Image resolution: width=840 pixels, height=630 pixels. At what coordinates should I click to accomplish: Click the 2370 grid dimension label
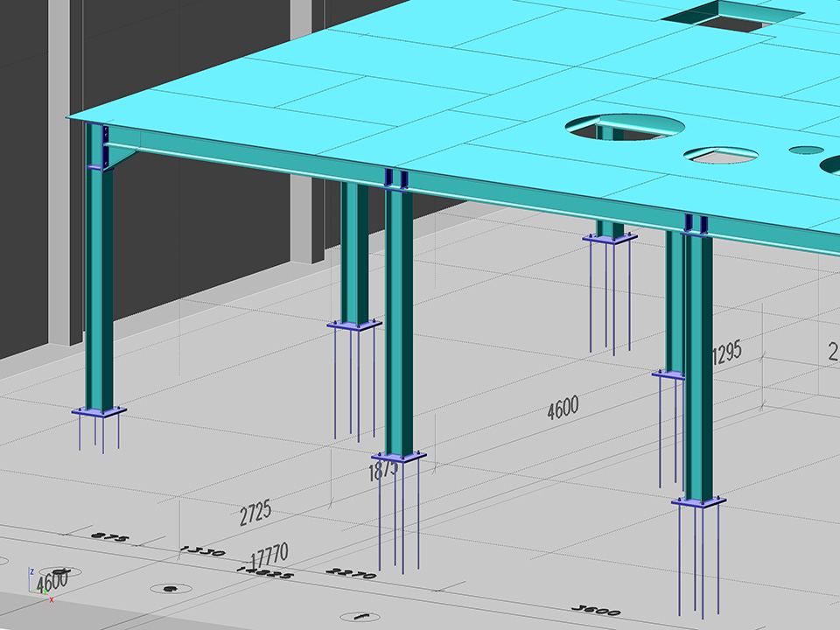tap(351, 575)
